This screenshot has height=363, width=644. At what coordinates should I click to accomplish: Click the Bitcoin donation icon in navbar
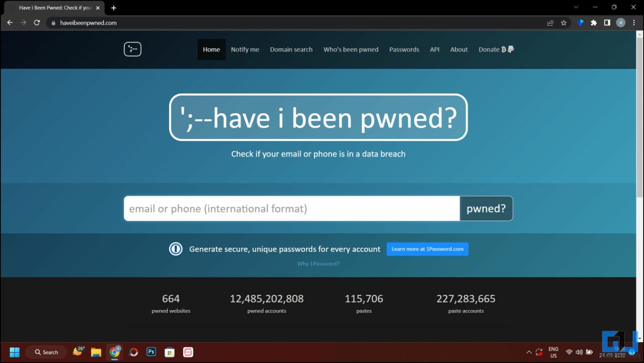(504, 49)
